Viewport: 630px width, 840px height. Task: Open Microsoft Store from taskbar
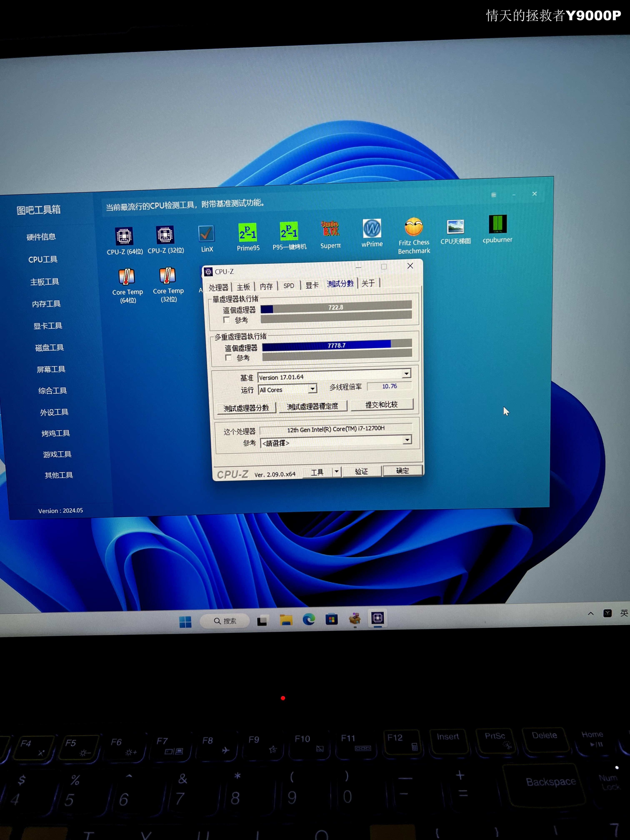tap(331, 619)
